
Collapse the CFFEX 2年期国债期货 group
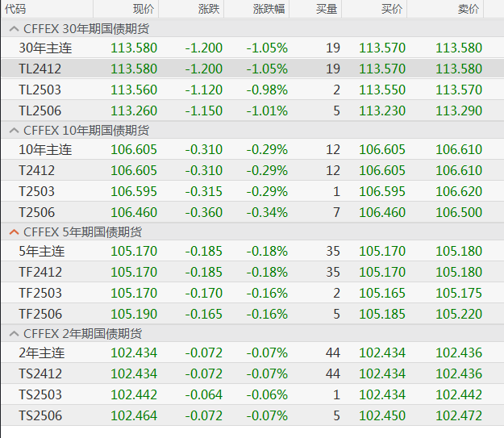coord(14,333)
